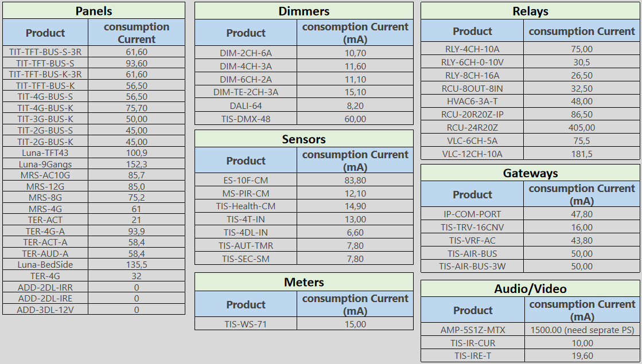Select the AMP-5S1Z-MTX product cell
642x364 pixels.
(472, 330)
